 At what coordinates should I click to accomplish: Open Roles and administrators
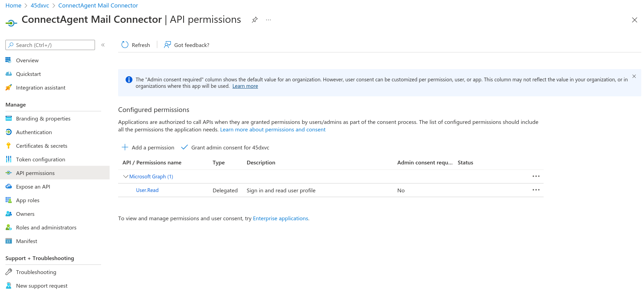[x=46, y=227]
